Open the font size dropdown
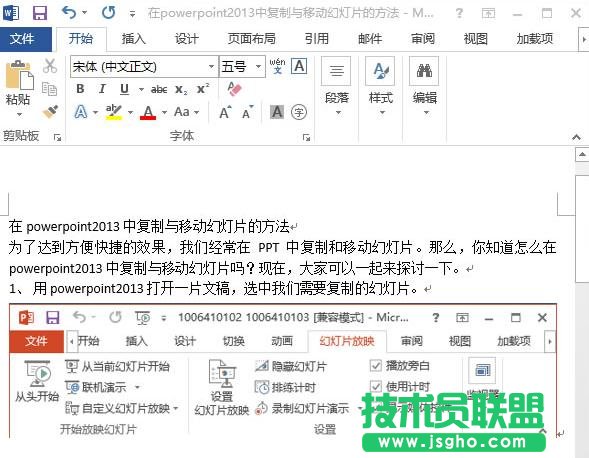589x458 pixels. click(x=258, y=67)
